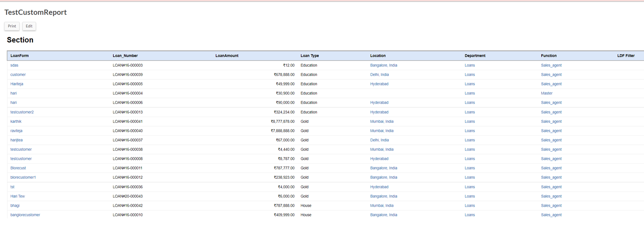Open the Blorecust loan form link
The image size is (644, 240).
tap(18, 168)
